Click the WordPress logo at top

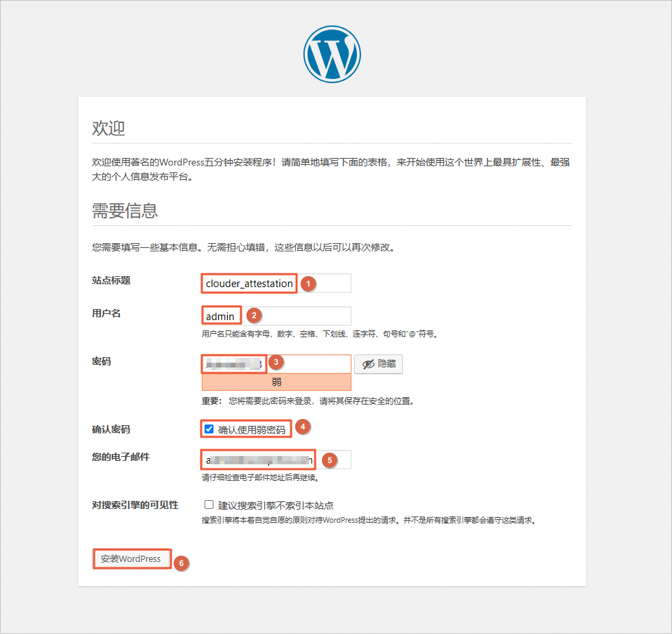[332, 54]
